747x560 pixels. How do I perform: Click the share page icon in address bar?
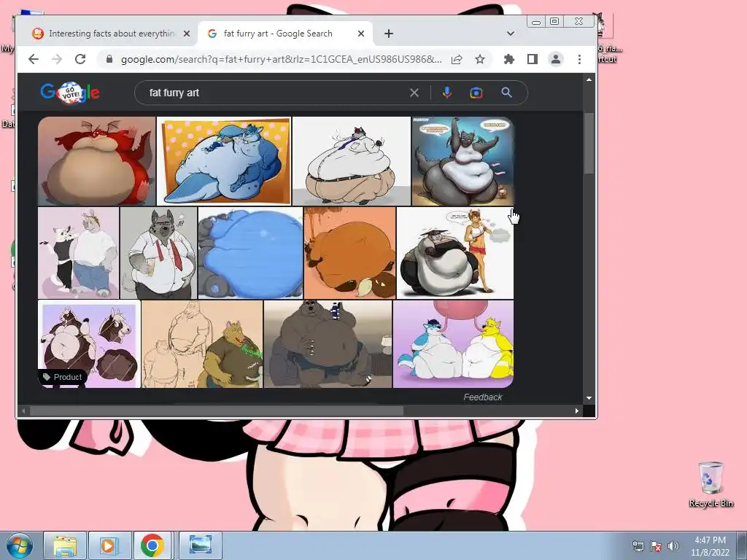click(457, 60)
